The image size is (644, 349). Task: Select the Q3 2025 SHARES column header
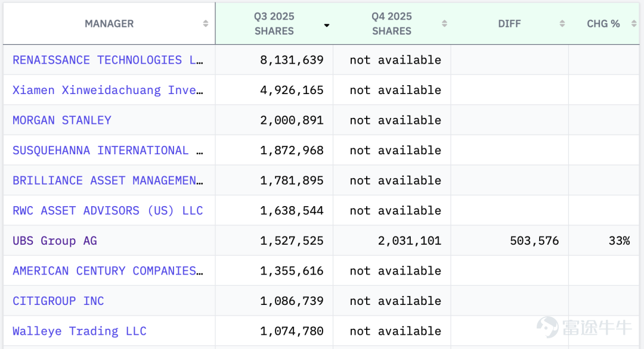(274, 24)
